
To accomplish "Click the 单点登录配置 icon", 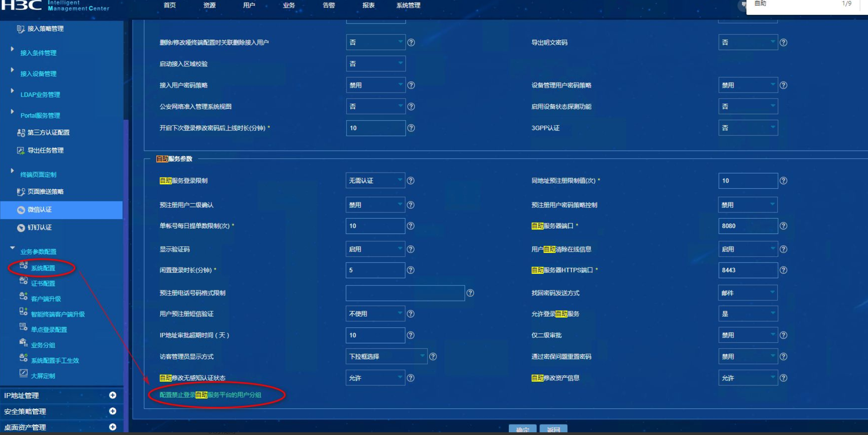I will 23,327.
